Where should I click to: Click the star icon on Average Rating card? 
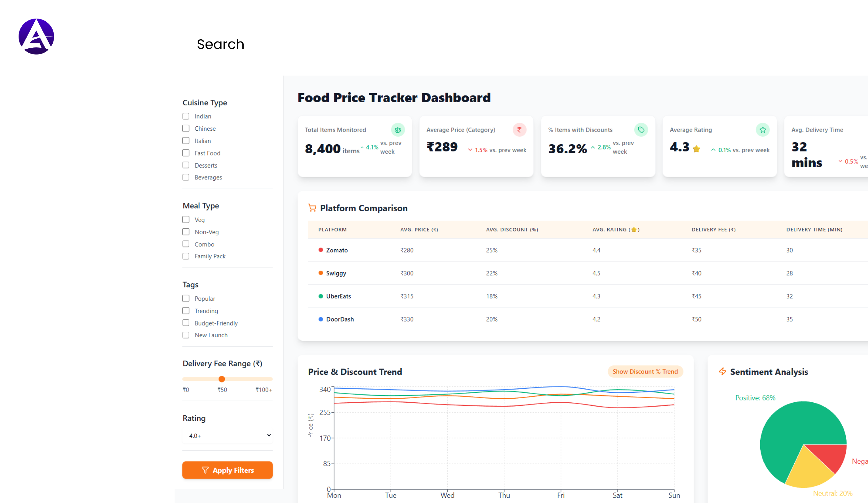click(763, 129)
